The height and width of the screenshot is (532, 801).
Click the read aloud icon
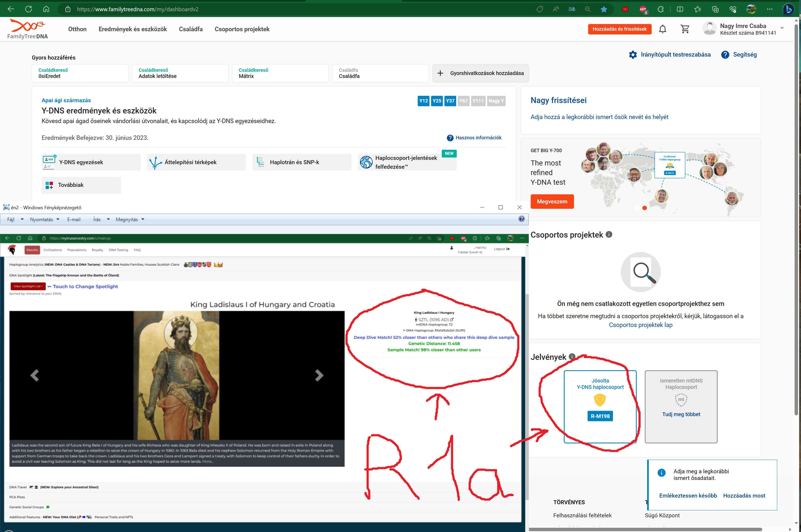(x=556, y=9)
